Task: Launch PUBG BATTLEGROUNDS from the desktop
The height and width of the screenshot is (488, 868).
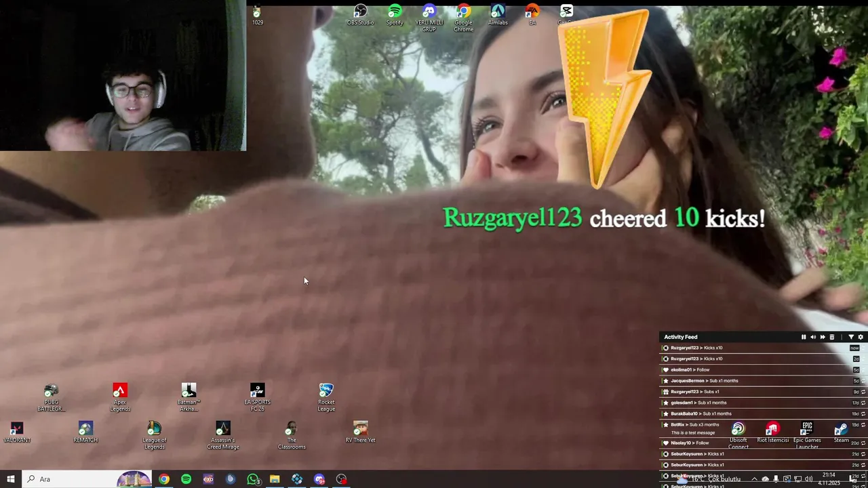Action: [51, 398]
